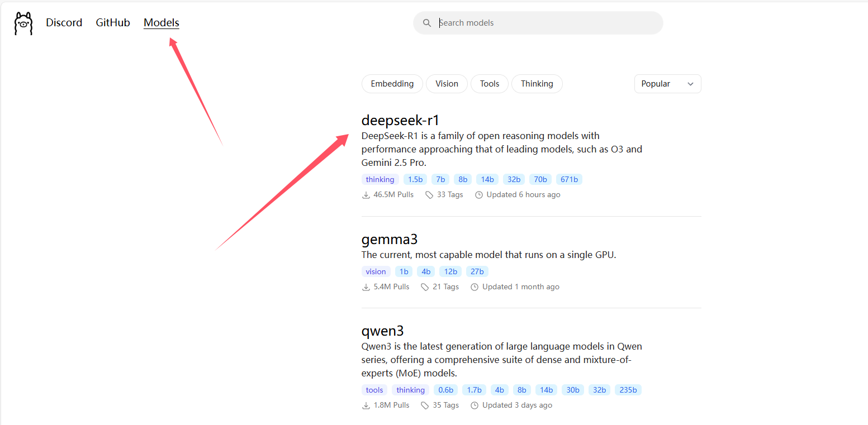Select gemma3 4b size tag
Image resolution: width=868 pixels, height=425 pixels.
(426, 271)
